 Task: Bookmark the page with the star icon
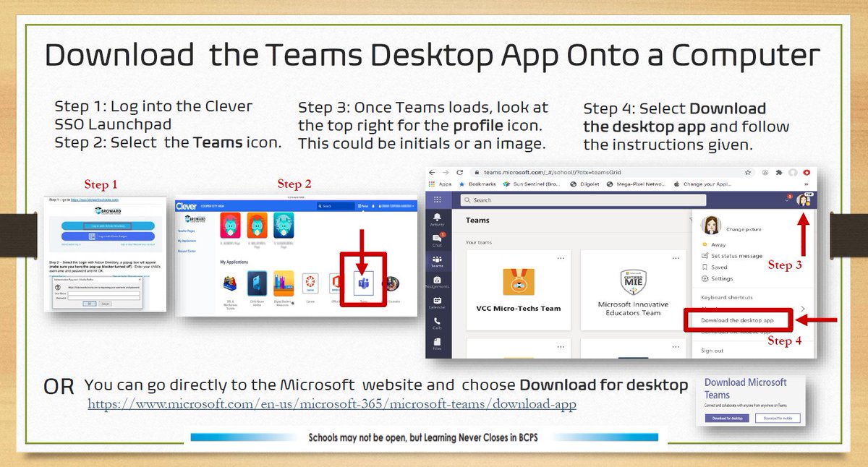pyautogui.click(x=748, y=173)
